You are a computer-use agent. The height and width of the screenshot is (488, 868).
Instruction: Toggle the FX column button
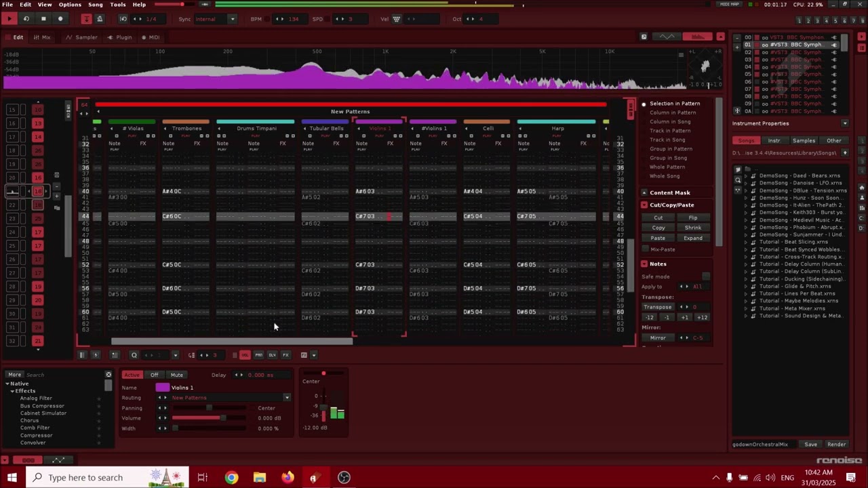[x=285, y=355]
